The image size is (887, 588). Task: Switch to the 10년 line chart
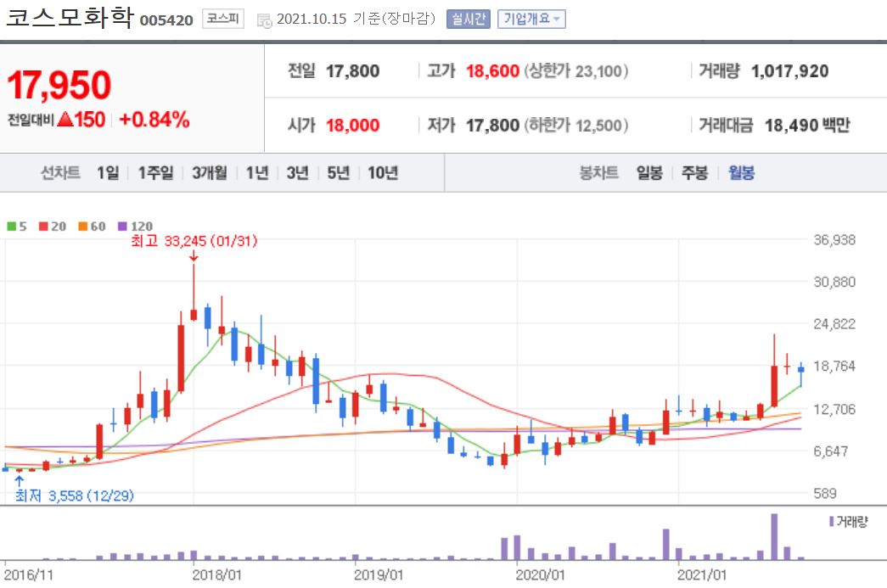click(x=383, y=172)
